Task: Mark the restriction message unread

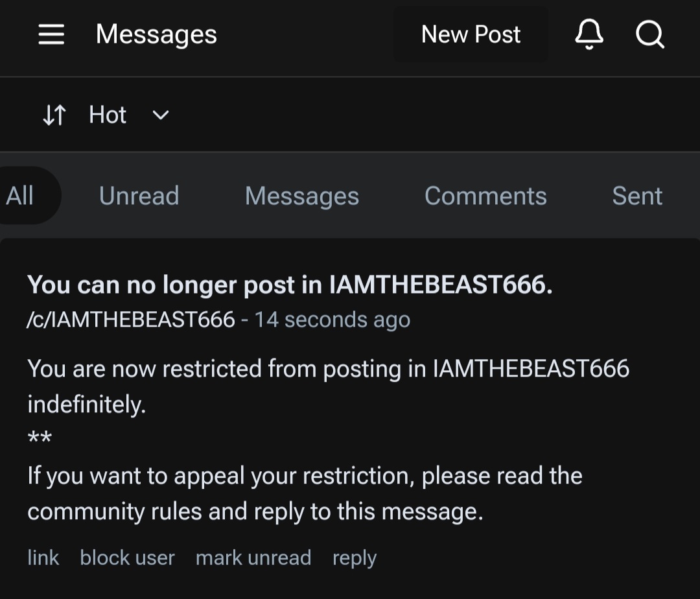Action: tap(253, 558)
